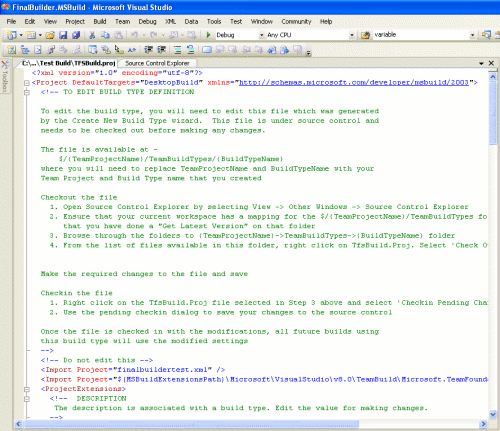Click the Display Parameter Info icon
The height and width of the screenshot is (431, 500).
point(106,50)
